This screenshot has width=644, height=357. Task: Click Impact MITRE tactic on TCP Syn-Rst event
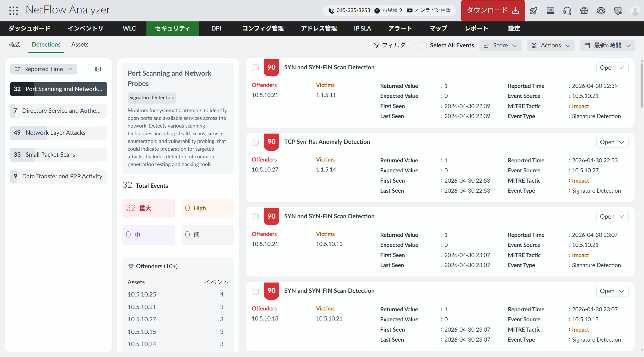580,181
